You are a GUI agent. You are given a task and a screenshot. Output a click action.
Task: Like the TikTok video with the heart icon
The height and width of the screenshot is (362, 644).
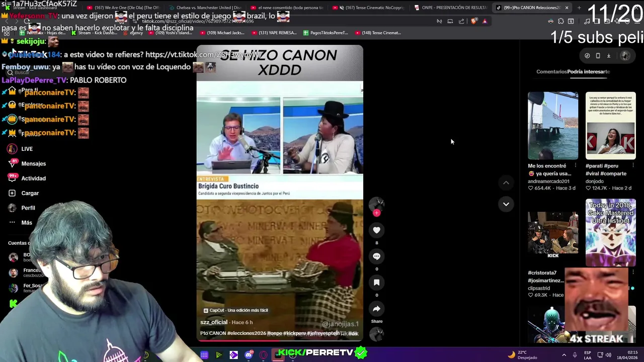(376, 230)
